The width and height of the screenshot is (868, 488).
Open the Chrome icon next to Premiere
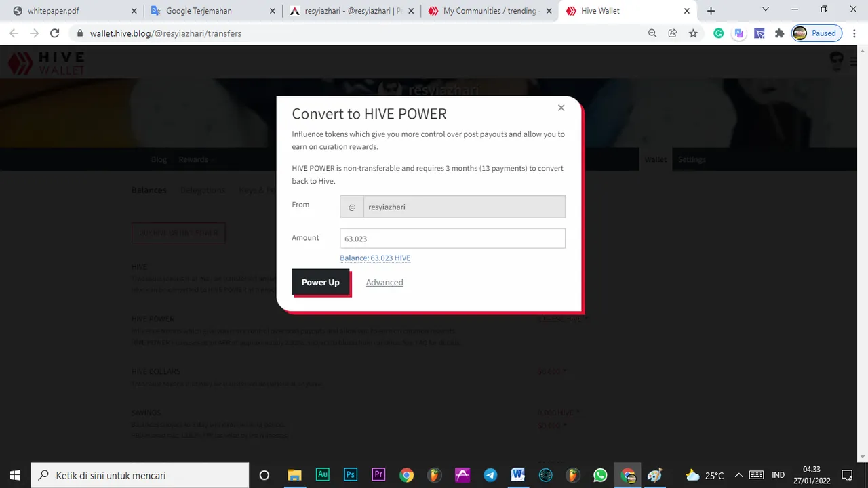point(406,475)
